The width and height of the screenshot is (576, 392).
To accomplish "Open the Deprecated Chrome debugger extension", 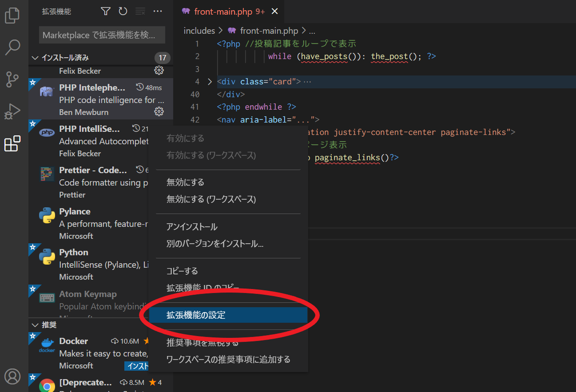I will click(x=101, y=383).
